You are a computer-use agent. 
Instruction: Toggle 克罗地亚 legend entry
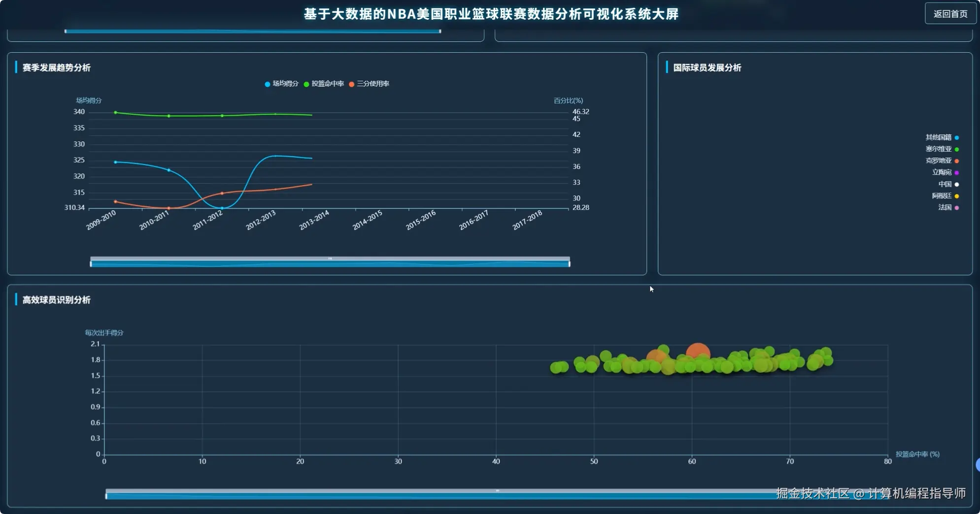click(942, 161)
